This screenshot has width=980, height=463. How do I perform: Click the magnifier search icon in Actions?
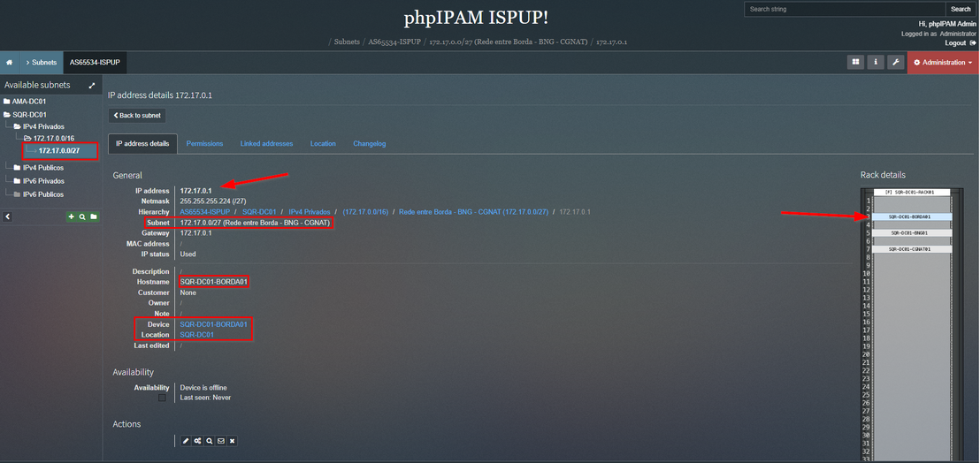pos(209,441)
